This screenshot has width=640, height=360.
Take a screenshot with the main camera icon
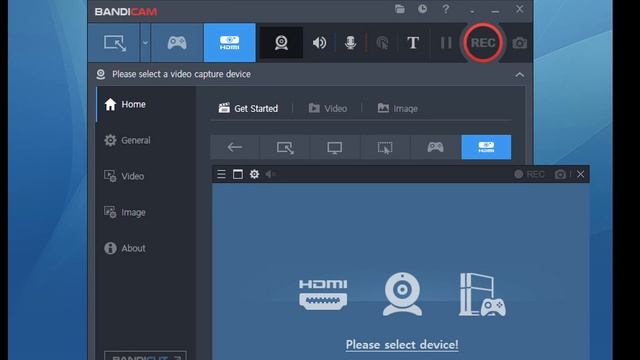[x=520, y=43]
